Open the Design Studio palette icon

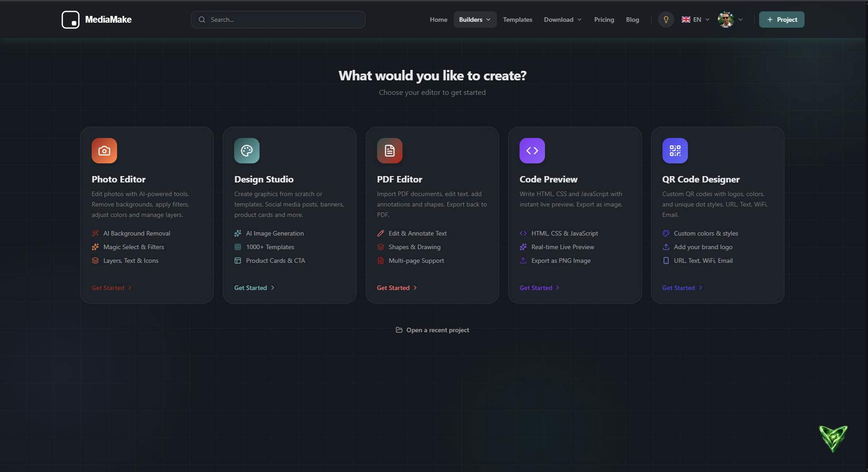tap(247, 151)
